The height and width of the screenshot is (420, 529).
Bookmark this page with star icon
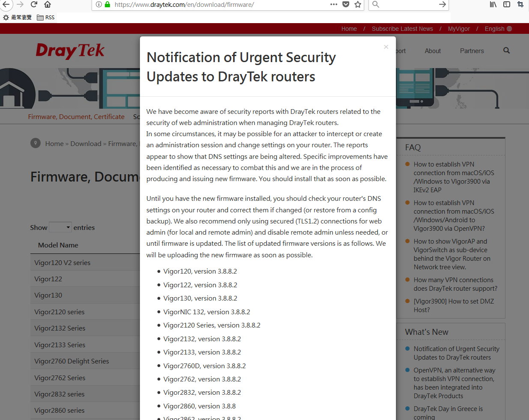point(358,4)
